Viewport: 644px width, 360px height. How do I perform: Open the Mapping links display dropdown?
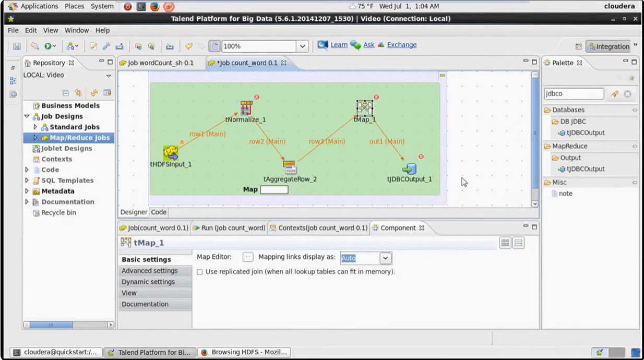(385, 258)
